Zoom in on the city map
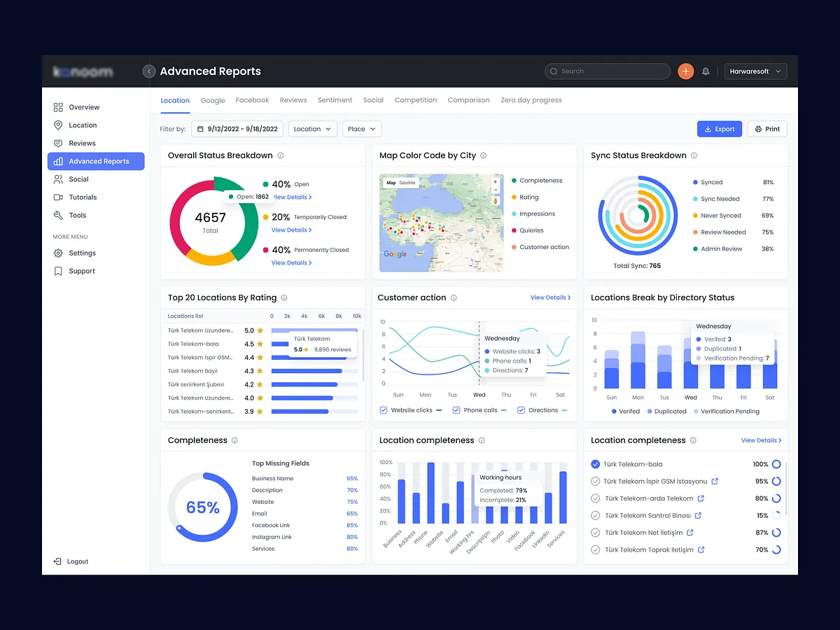 click(496, 182)
